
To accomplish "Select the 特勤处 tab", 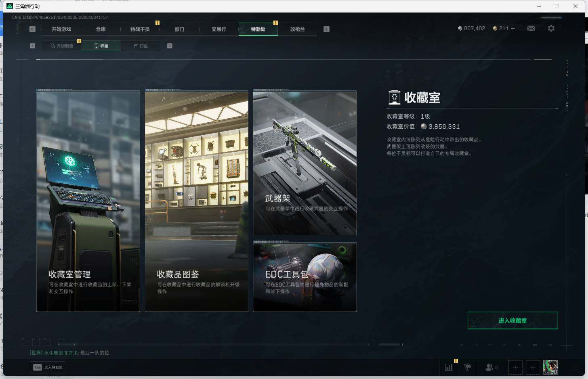I will point(258,29).
